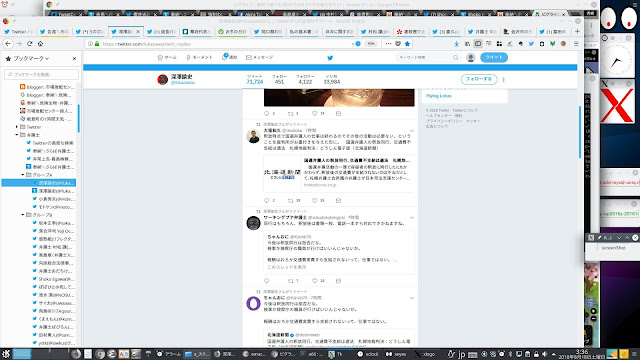Viewport: 640px width, 360px height.
Task: Click the Firefox zoom level 90% indicator
Action: click(371, 44)
